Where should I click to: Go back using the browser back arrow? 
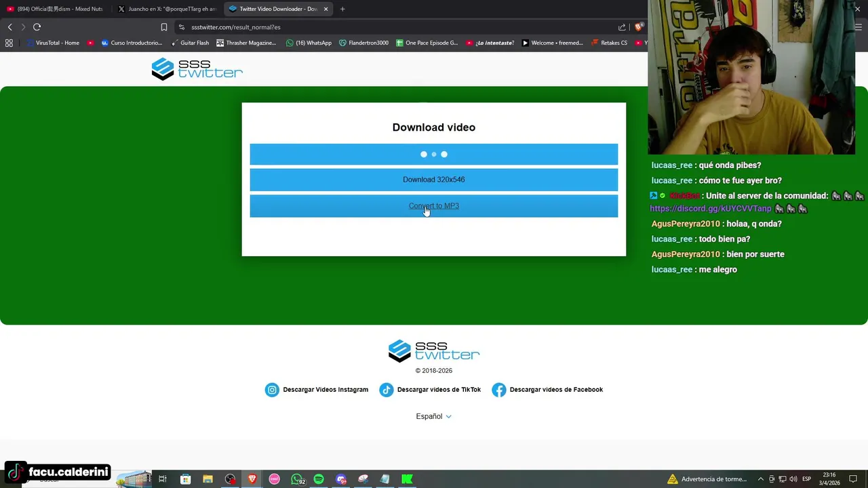point(9,27)
